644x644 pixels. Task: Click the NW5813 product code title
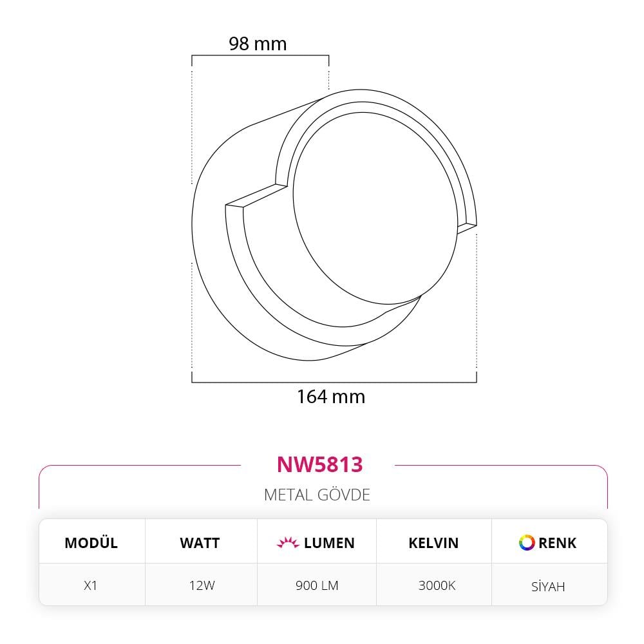[x=319, y=464]
